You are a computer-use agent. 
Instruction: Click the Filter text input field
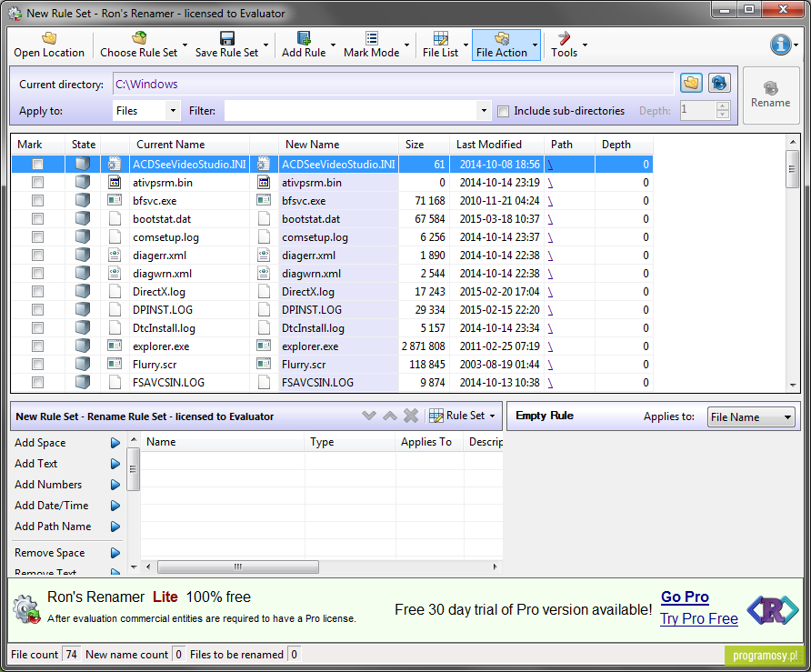pos(351,111)
